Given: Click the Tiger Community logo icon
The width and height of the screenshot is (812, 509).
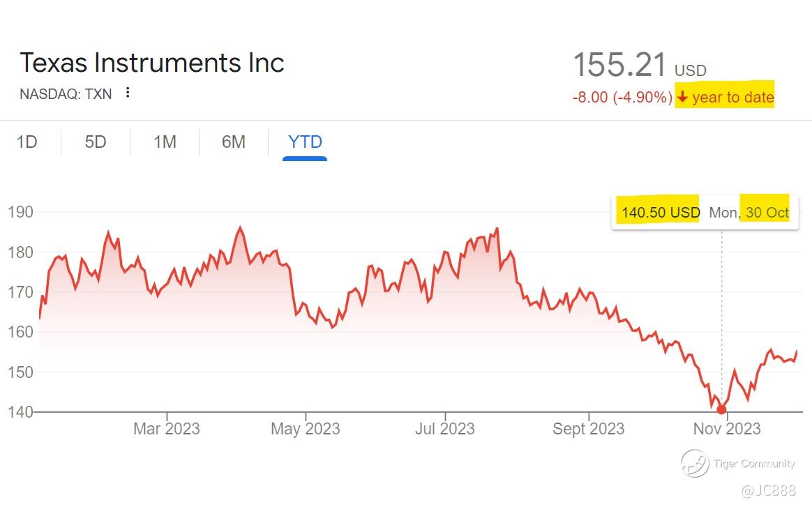Looking at the screenshot, I should coord(695,463).
